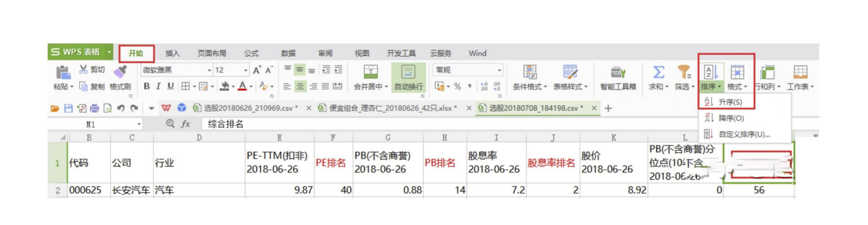Open the font name dropdown (微软雅黑)
This screenshot has width=868, height=225.
(209, 70)
